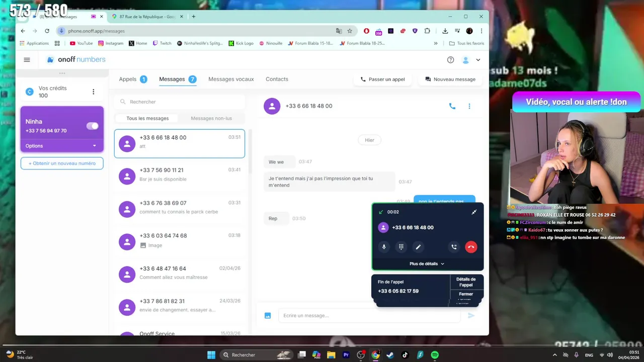Go back to the previous page
The width and height of the screenshot is (644, 362).
[x=23, y=31]
